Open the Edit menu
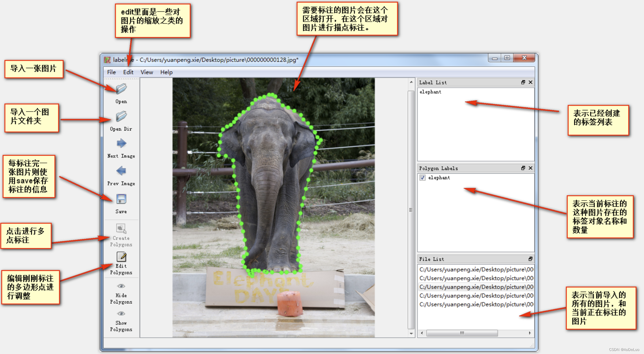 (x=128, y=72)
